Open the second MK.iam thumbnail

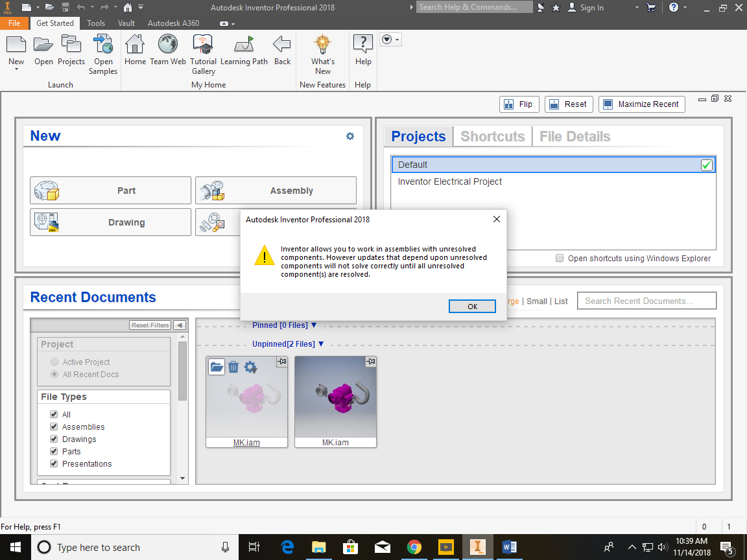pos(335,397)
